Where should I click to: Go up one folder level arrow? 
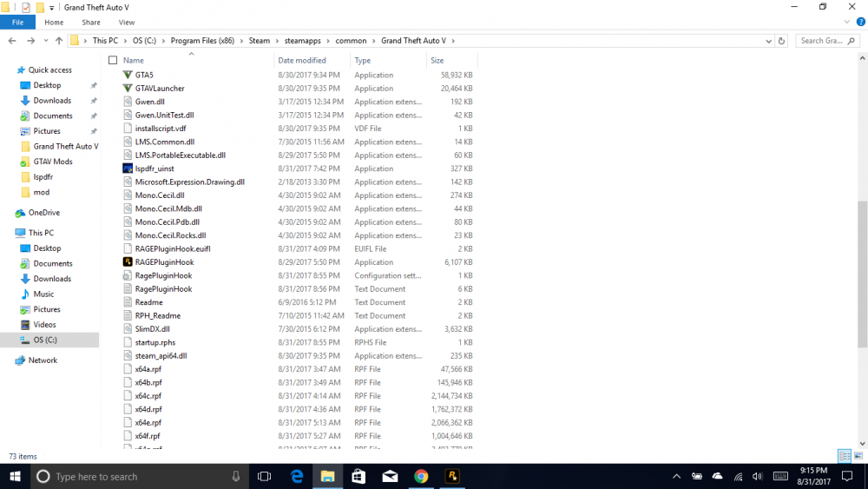tap(59, 41)
